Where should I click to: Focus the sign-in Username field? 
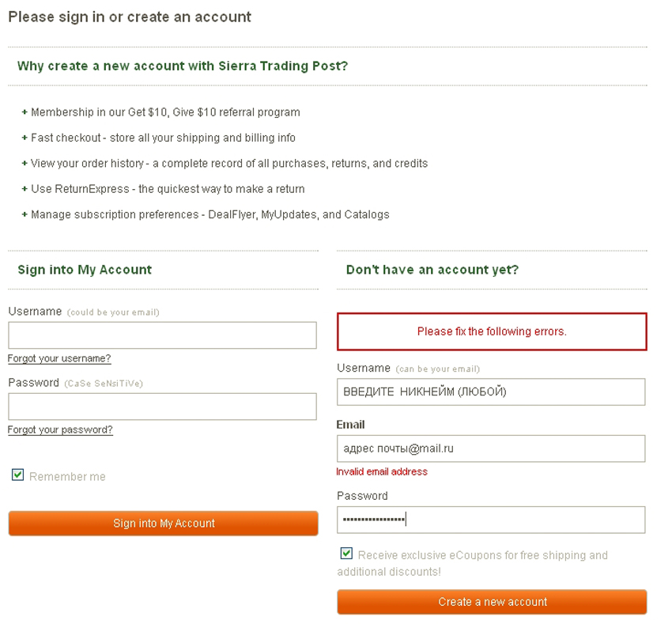tap(162, 335)
